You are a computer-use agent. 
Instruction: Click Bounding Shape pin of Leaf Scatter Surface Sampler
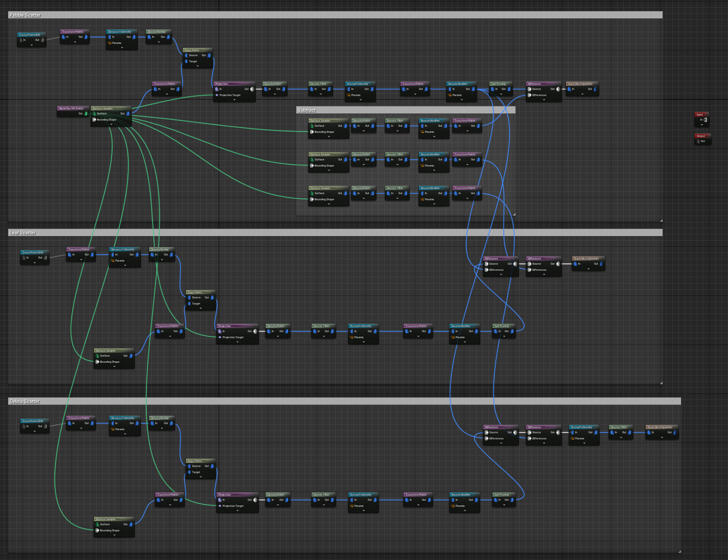pyautogui.click(x=97, y=362)
